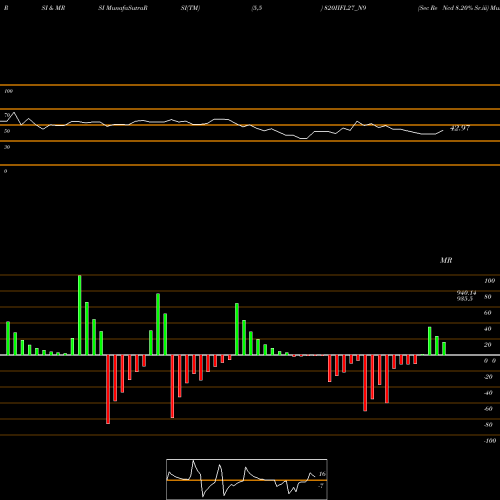
Task: Click the 'SI MunafaSutraR' header text
Action: 123,8
